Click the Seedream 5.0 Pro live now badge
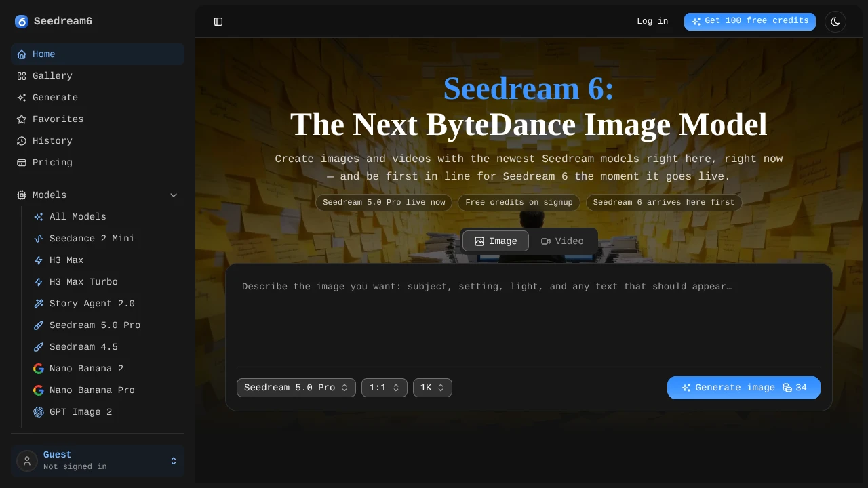 tap(384, 203)
